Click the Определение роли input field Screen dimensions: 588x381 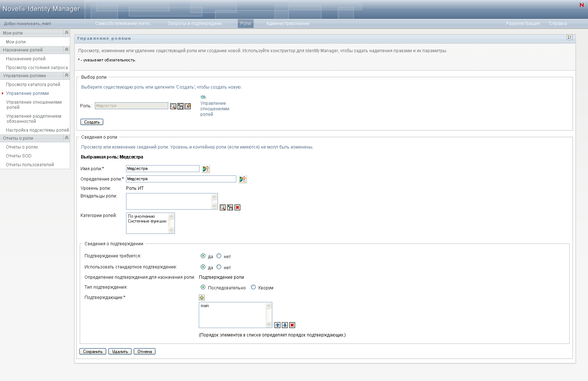coord(181,179)
